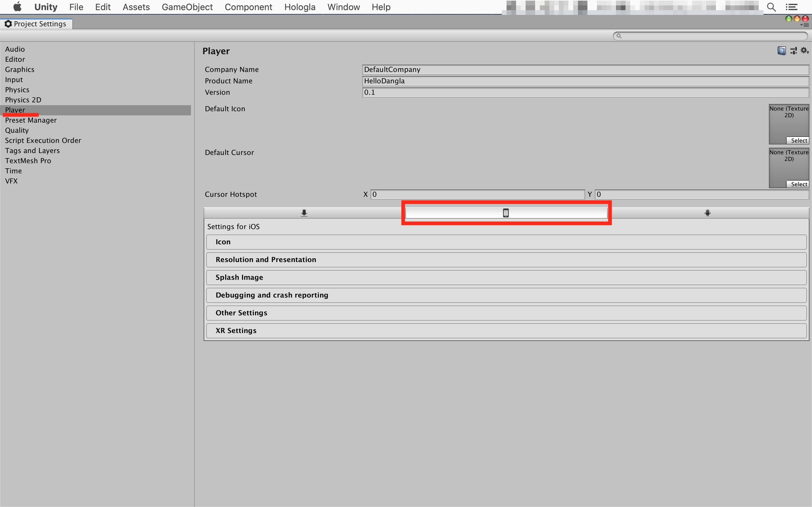Click the Product Name input field
The image size is (812, 507).
point(585,81)
